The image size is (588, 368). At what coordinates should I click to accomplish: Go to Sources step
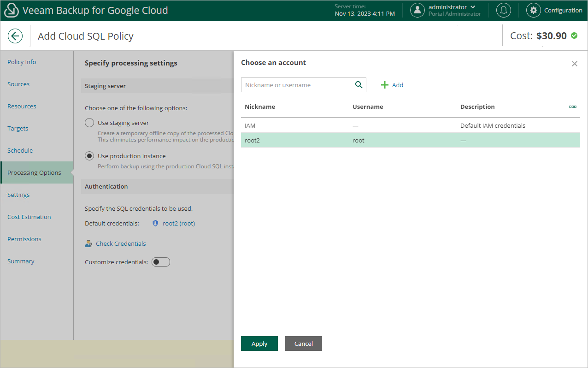pos(18,84)
